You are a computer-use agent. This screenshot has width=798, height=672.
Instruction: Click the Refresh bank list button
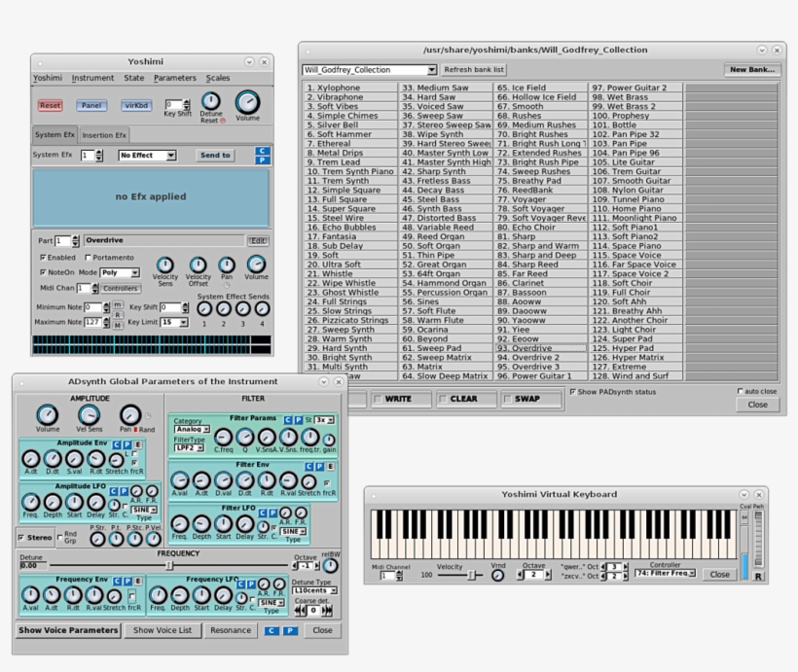coord(474,70)
